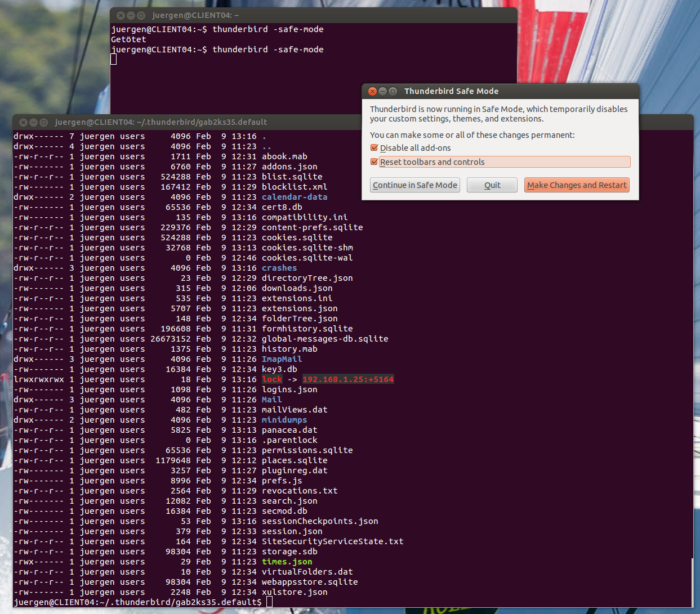
Task: Click the panacea.dat filename
Action: (x=289, y=430)
